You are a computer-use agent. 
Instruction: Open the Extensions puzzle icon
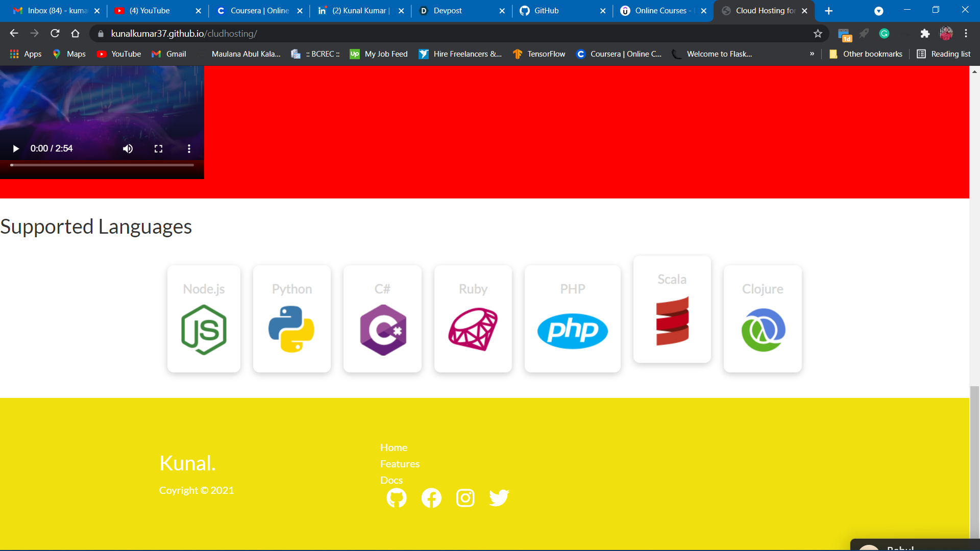pos(925,34)
